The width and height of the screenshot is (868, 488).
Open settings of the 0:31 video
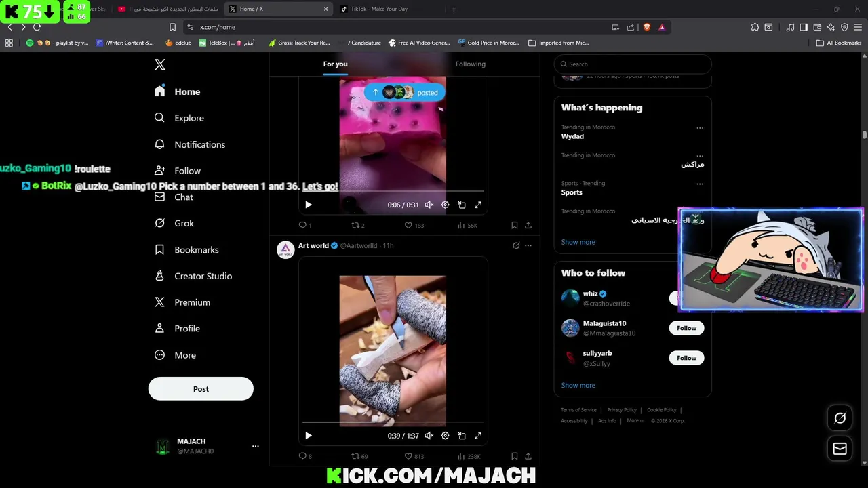click(x=446, y=205)
